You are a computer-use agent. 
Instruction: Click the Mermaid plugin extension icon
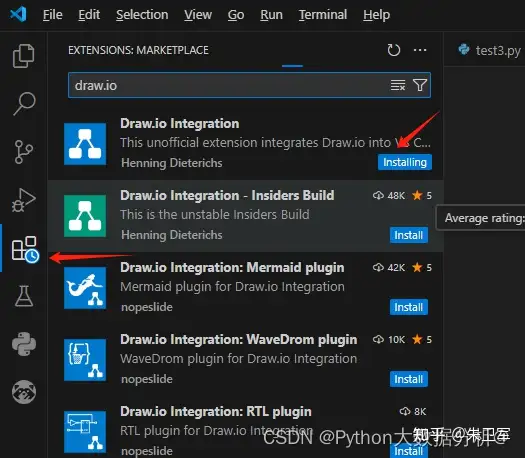tap(85, 288)
